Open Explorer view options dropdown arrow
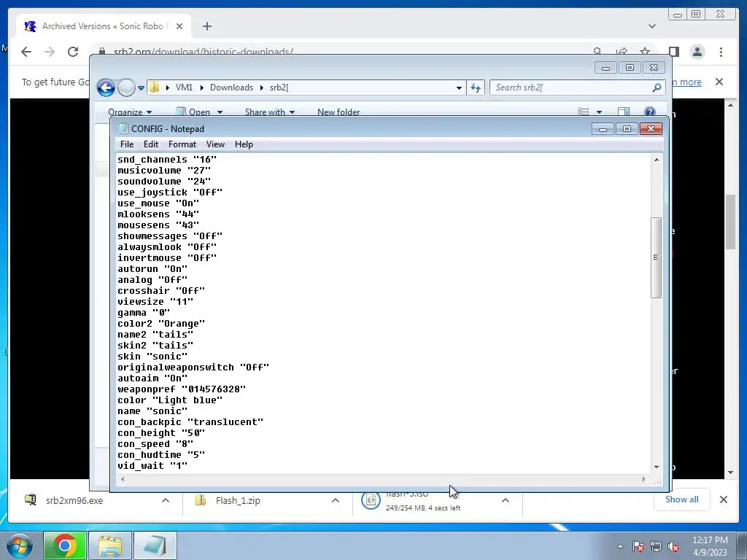 [600, 112]
